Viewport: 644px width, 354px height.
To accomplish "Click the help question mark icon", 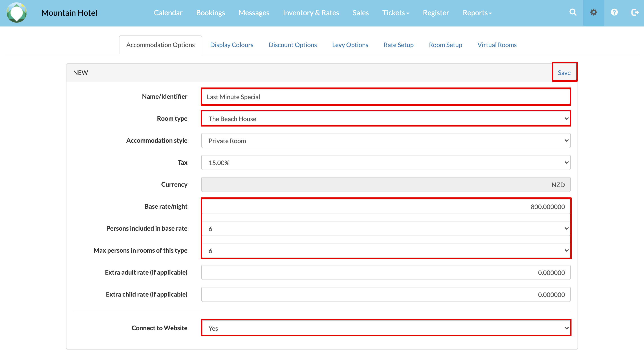I will 614,12.
